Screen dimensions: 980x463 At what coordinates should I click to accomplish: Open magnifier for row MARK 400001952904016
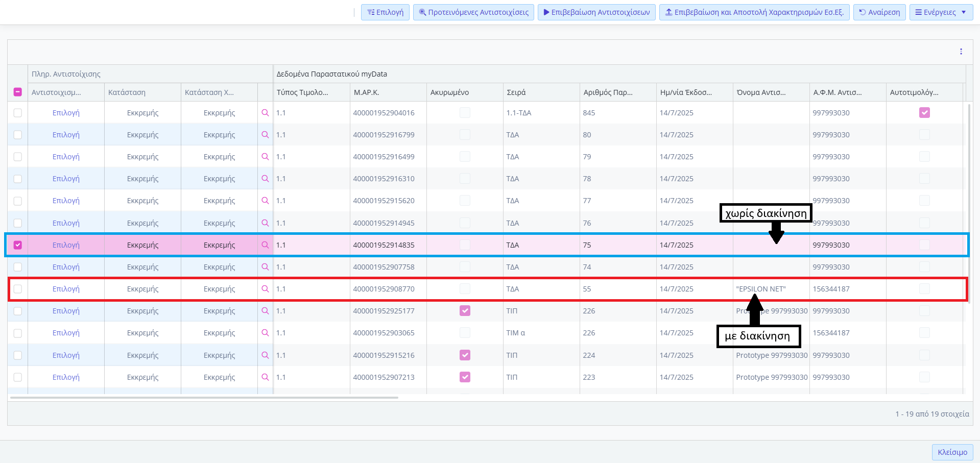tap(265, 113)
